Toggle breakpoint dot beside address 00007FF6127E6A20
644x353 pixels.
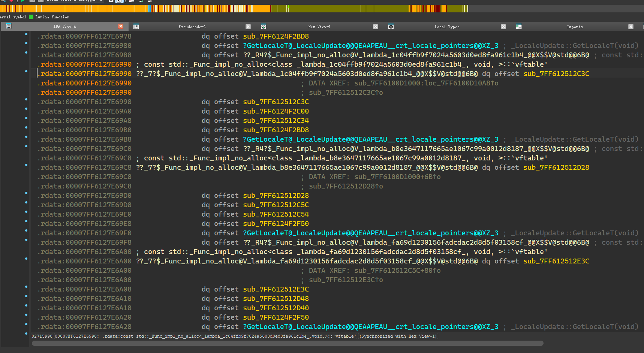(x=26, y=315)
